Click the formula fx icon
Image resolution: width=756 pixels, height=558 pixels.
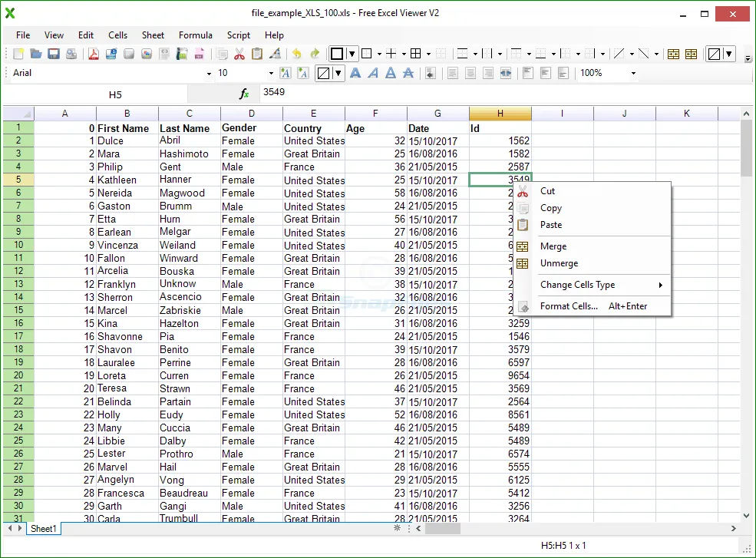tap(244, 94)
